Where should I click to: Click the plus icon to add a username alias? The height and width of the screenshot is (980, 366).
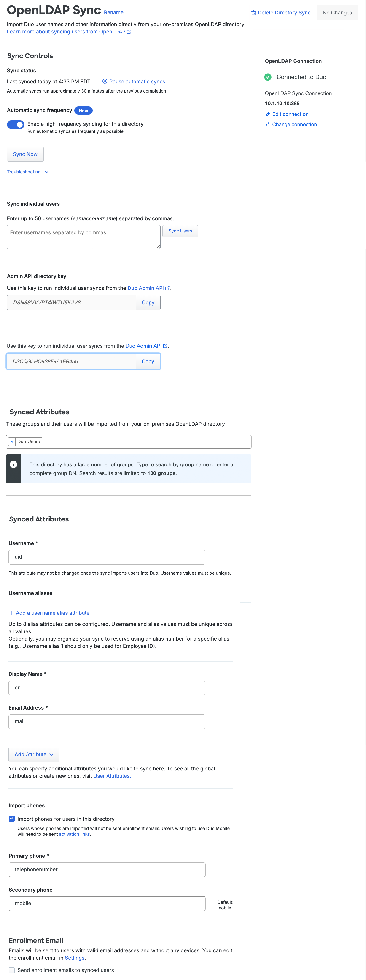click(x=11, y=613)
